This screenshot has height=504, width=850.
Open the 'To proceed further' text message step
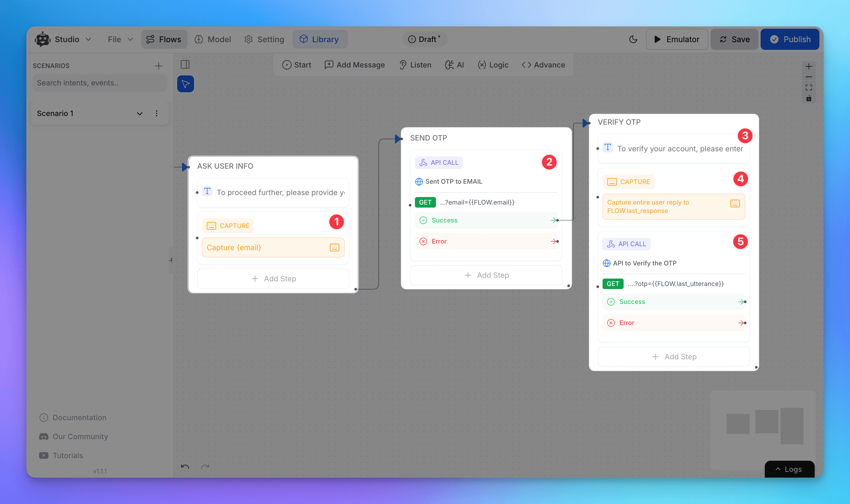coord(273,193)
